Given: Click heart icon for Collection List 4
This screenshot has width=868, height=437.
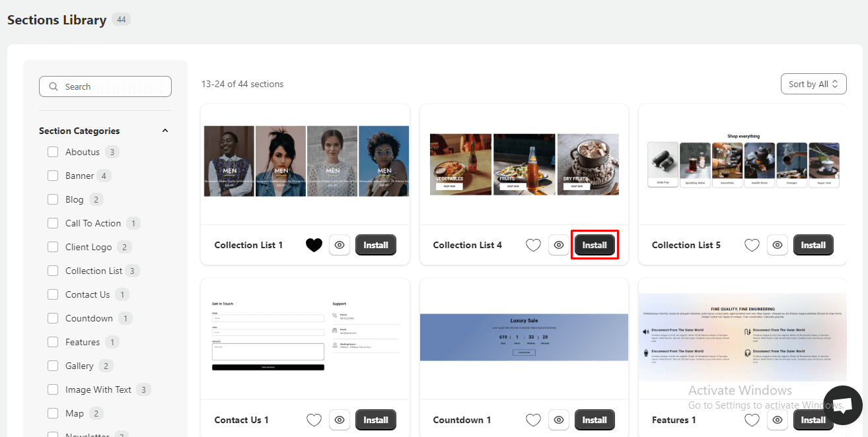Looking at the screenshot, I should coord(533,245).
